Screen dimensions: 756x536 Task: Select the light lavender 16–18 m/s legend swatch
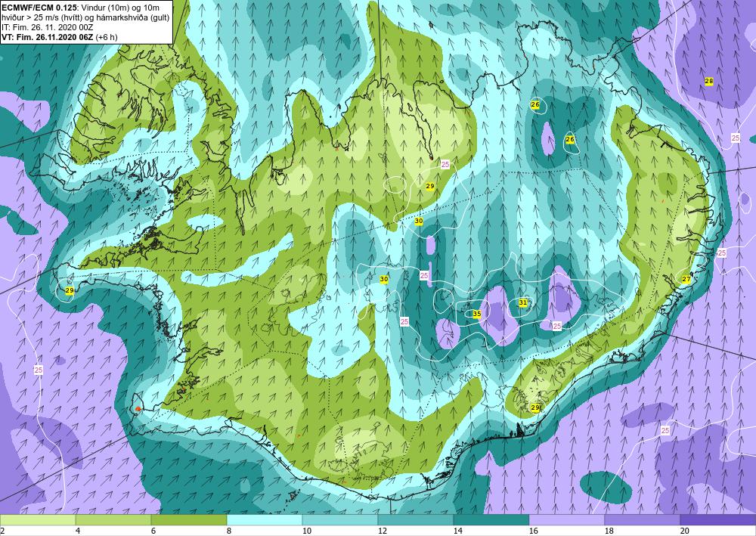(x=567, y=520)
